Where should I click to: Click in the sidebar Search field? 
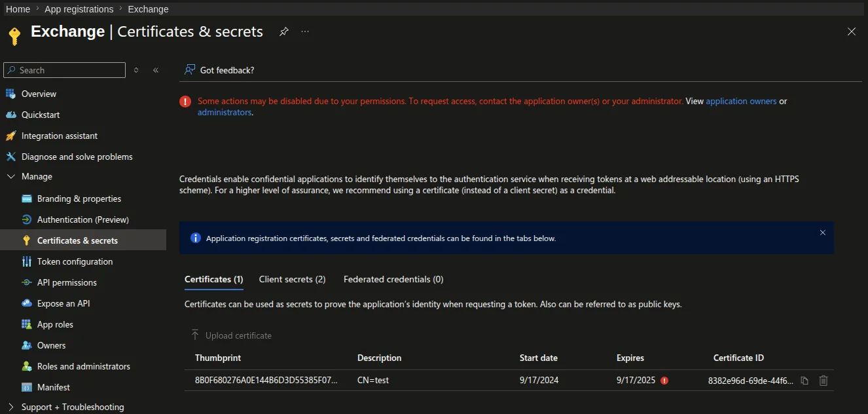click(x=64, y=70)
